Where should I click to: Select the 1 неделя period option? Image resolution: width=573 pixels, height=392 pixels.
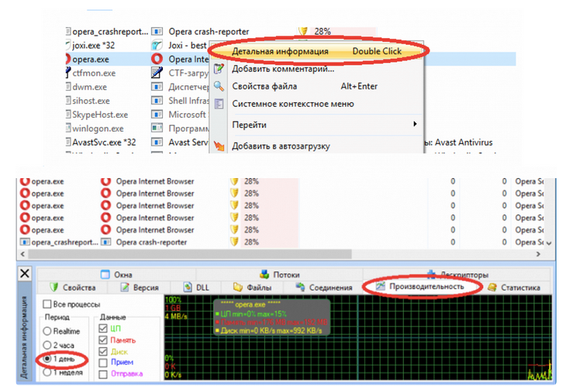click(x=47, y=373)
